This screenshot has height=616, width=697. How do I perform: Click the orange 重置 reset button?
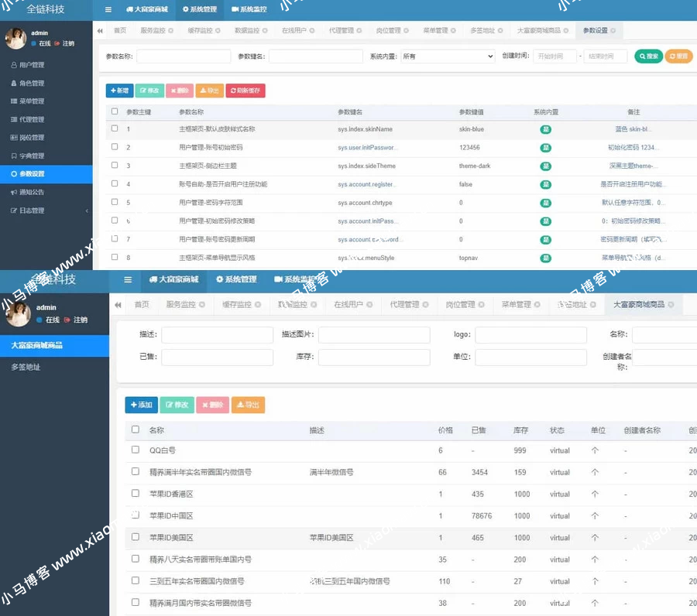pyautogui.click(x=678, y=56)
